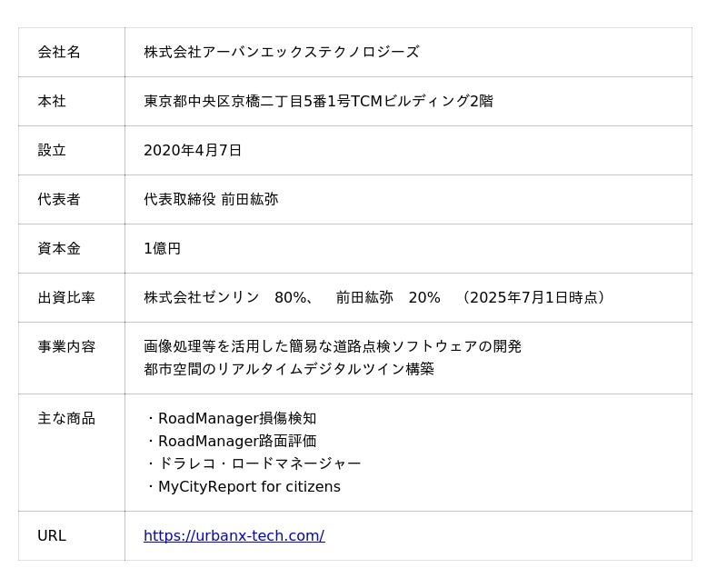Click the 株式会社ゼンリン 80% investment ratio text
The image size is (727, 588).
point(228,298)
